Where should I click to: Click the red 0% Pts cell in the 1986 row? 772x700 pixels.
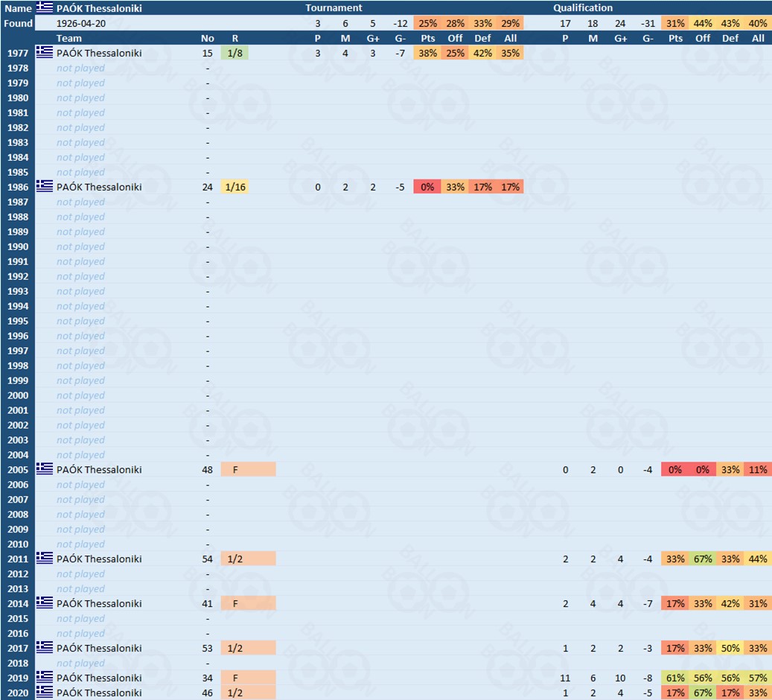pos(427,187)
